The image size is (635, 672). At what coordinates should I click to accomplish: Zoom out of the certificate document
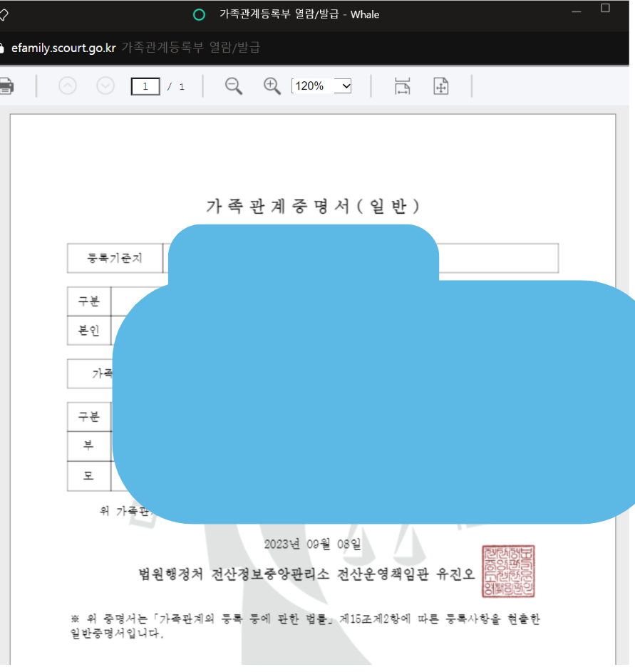tap(233, 86)
